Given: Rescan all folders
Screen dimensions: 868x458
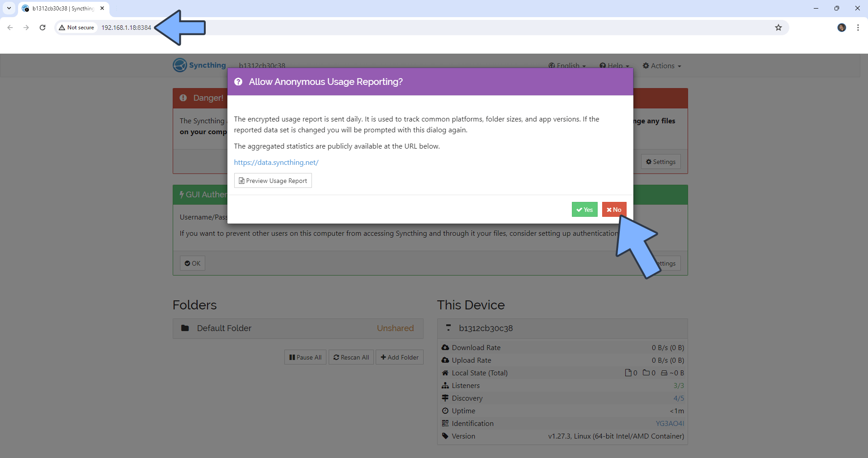Looking at the screenshot, I should (351, 357).
